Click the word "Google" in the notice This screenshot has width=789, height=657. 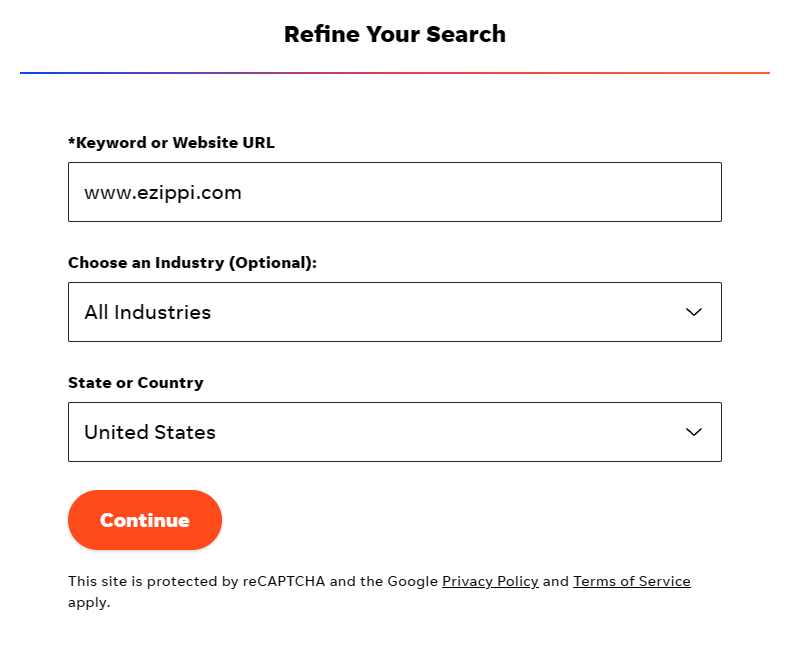pyautogui.click(x=412, y=581)
